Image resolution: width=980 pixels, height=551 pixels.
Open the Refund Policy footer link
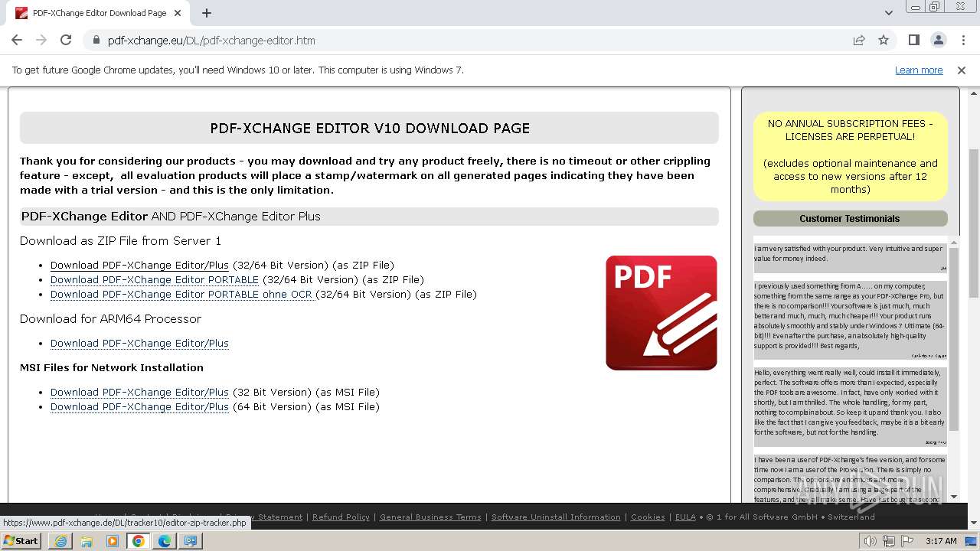tap(341, 517)
